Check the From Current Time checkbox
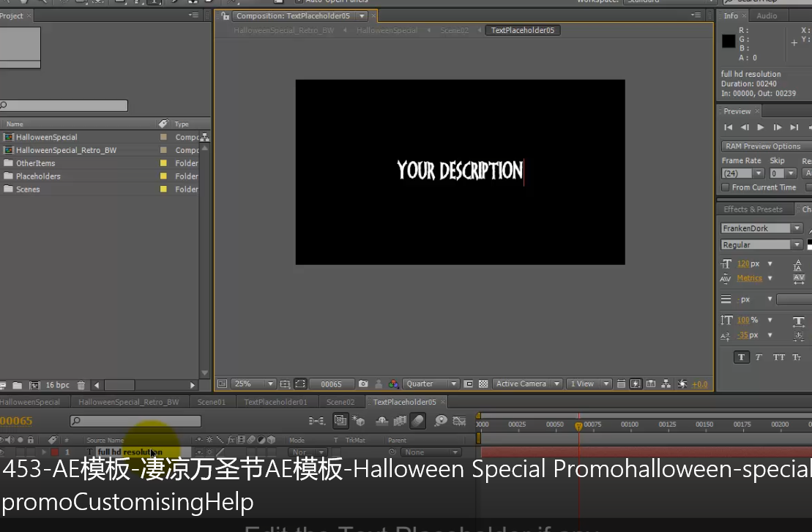Screen dimensions: 812x532 click(x=726, y=187)
